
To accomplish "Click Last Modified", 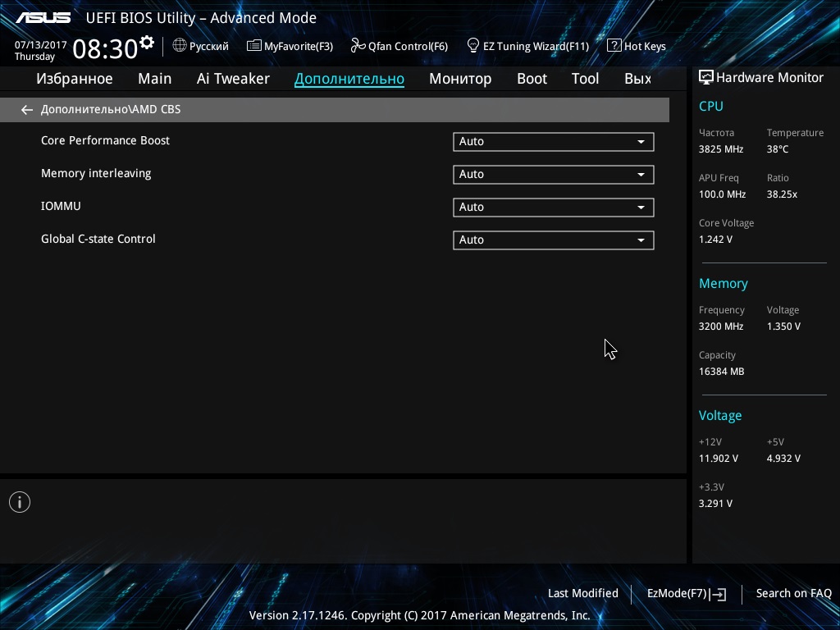I will coord(583,594).
